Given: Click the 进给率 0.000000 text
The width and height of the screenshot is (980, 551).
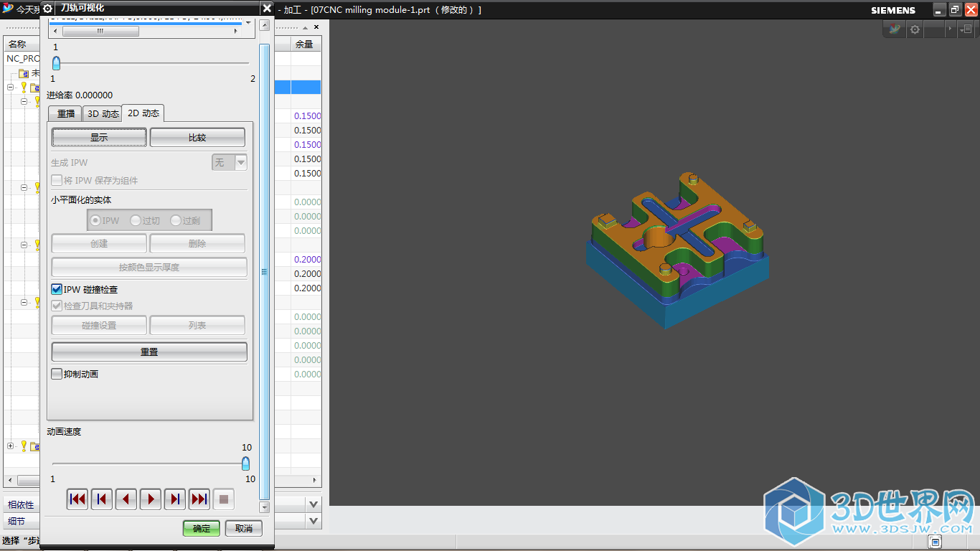Looking at the screenshot, I should coord(80,95).
